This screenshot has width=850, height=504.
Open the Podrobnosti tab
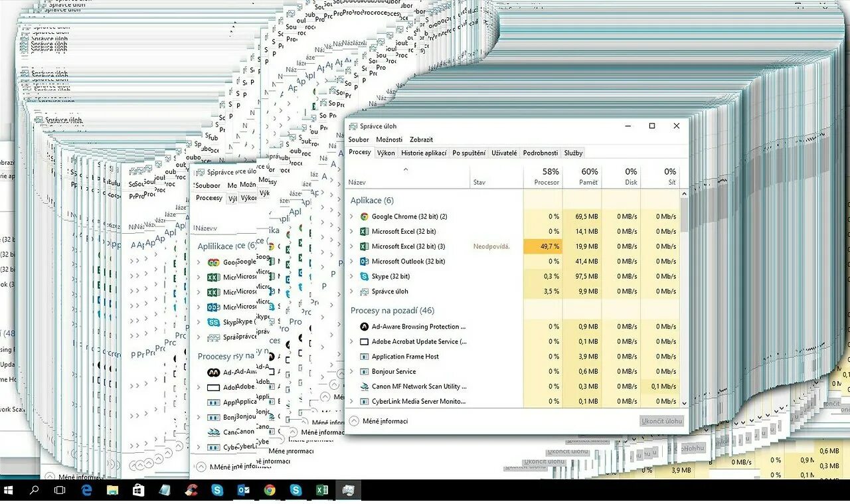coord(541,153)
